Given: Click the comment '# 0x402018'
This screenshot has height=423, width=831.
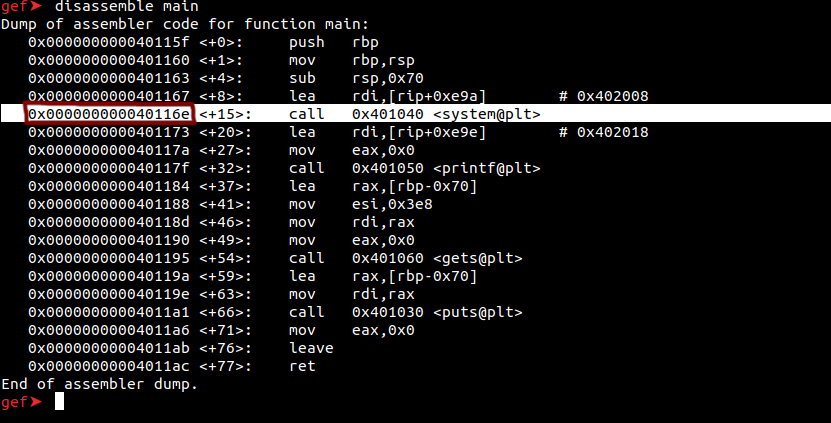Looking at the screenshot, I should pos(604,132).
